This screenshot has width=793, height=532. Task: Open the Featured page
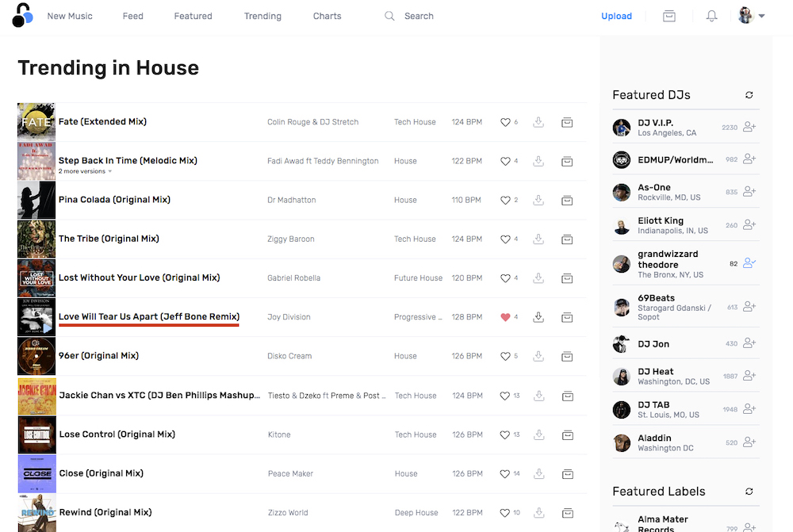(x=193, y=16)
